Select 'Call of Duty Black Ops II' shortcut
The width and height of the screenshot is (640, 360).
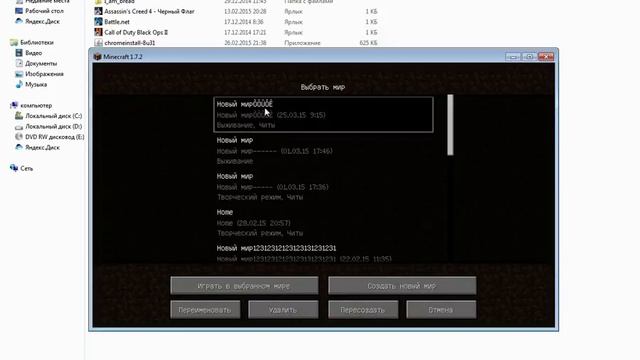[x=131, y=32]
